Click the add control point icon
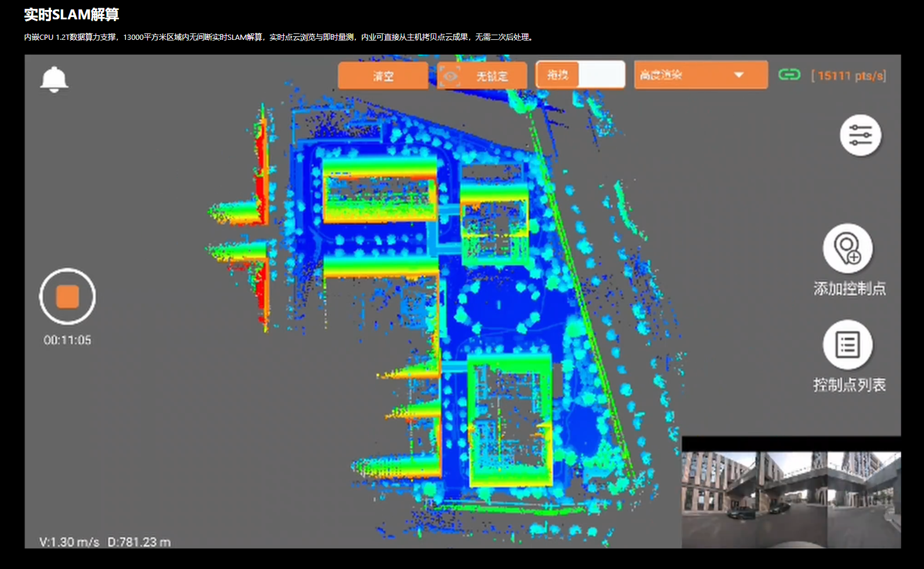Viewport: 924px width, 569px height. (848, 249)
